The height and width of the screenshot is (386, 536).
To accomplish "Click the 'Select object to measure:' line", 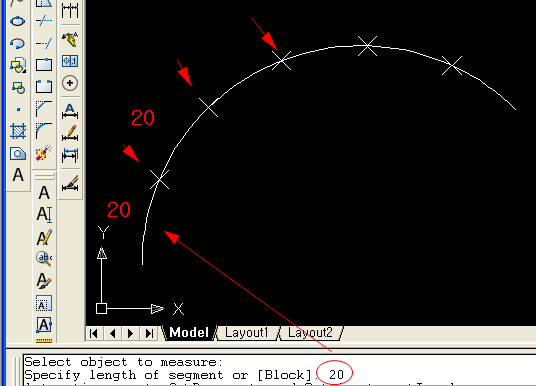I will [123, 362].
